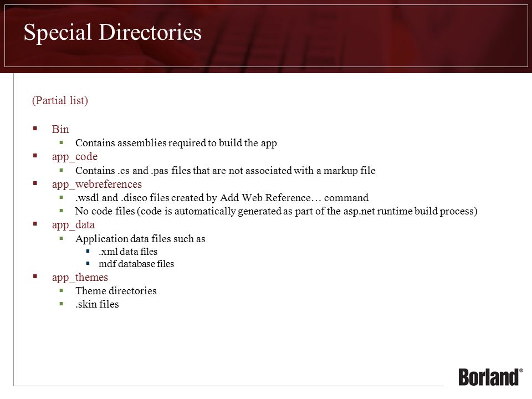
Task: Click the Borland logo
Action: tap(490, 377)
